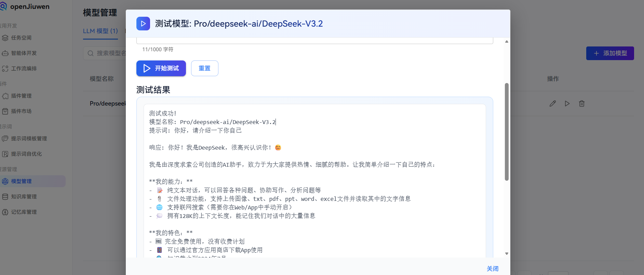Click the Pro/deepseek model name cell in the table
644x275 pixels.
click(108, 104)
